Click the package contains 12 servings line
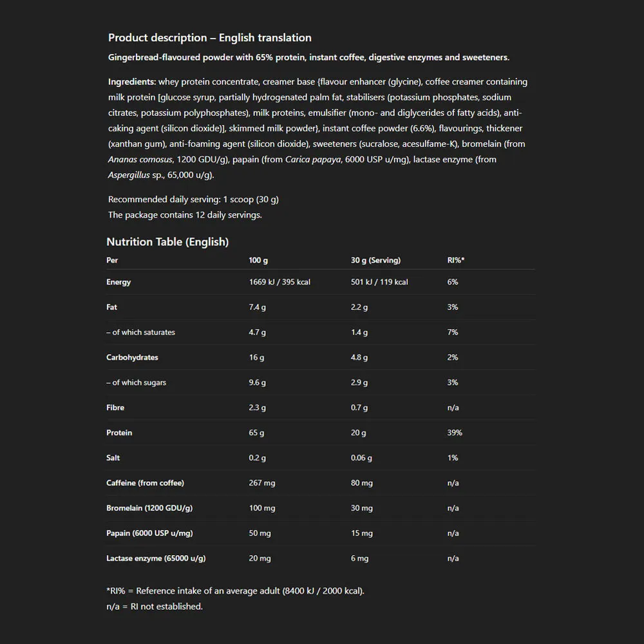Image resolution: width=644 pixels, height=644 pixels. [185, 215]
